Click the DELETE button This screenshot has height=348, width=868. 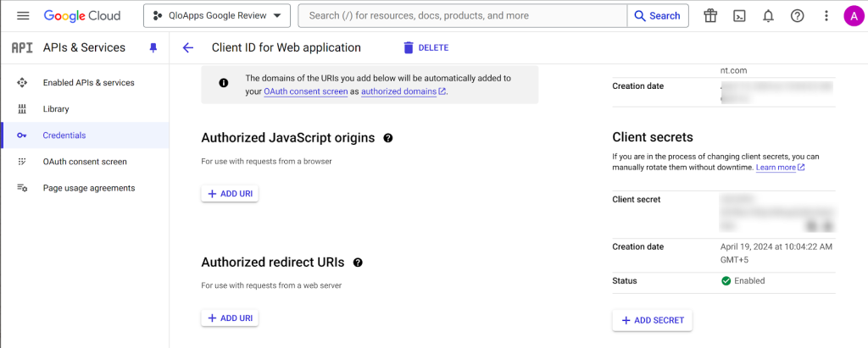pyautogui.click(x=426, y=48)
